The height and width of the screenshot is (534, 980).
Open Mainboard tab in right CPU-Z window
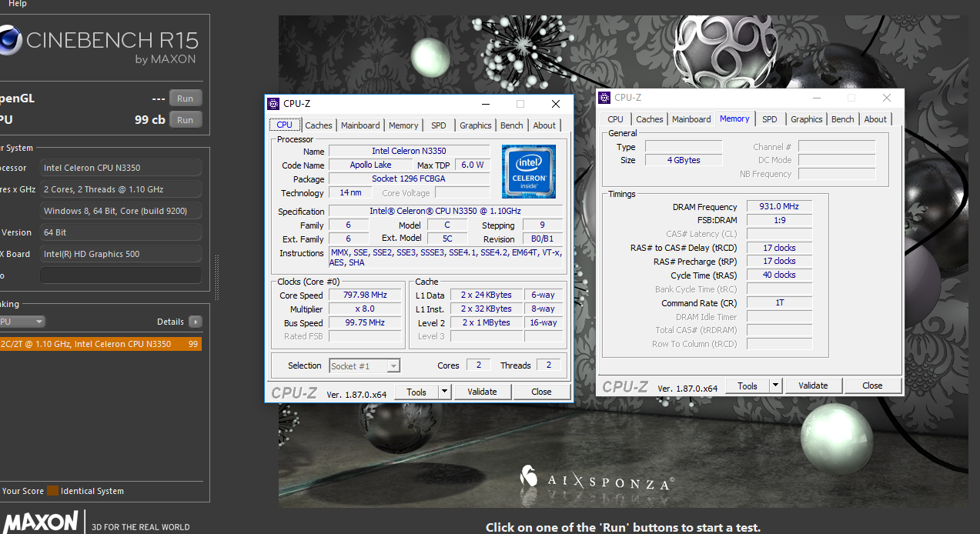point(691,119)
